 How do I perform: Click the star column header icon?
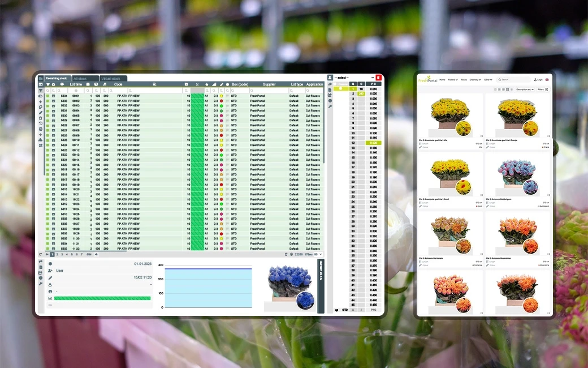coord(206,84)
